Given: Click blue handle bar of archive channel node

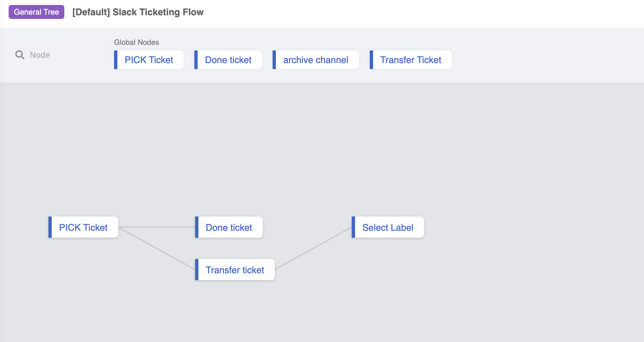Looking at the screenshot, I should coord(274,60).
